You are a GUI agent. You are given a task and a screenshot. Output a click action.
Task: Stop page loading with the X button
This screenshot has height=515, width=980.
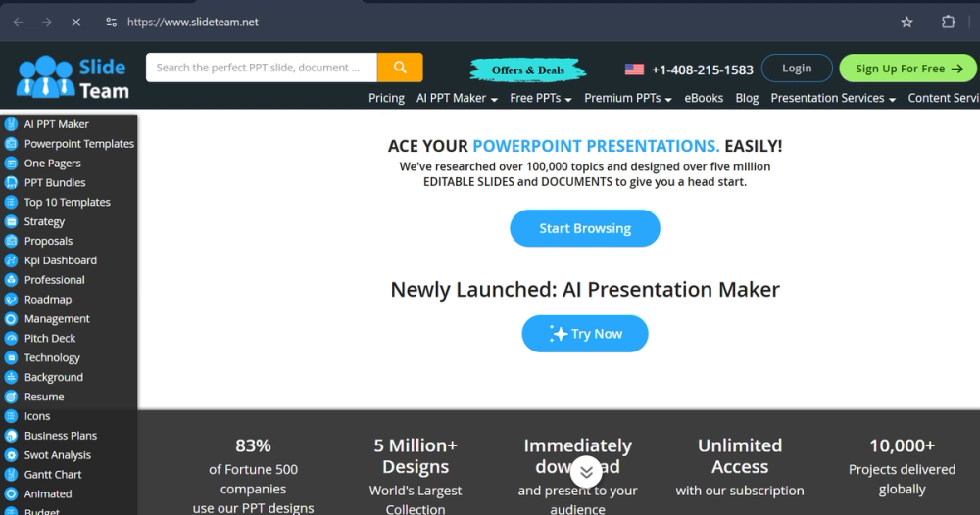point(76,22)
